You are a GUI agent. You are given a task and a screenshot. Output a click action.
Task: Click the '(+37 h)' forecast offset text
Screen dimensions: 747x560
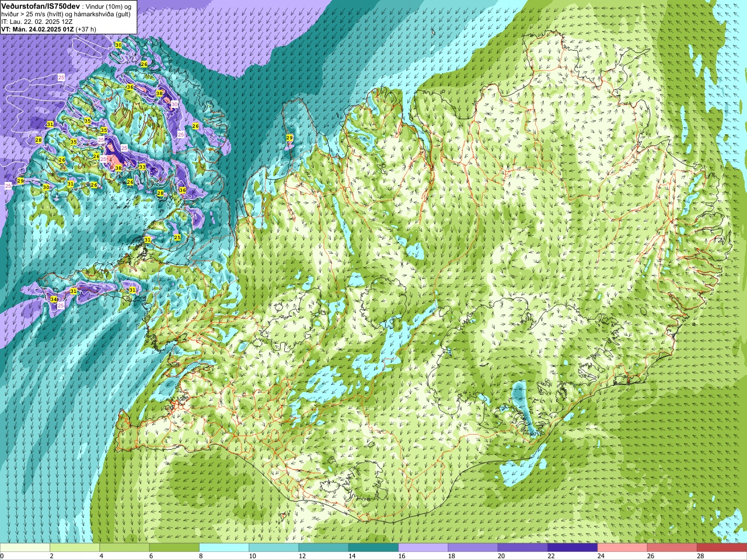point(86,29)
